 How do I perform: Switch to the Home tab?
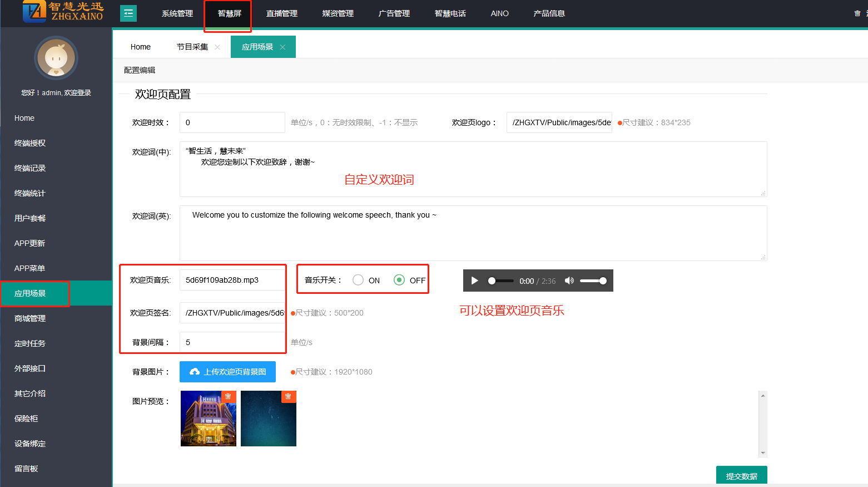(x=141, y=47)
